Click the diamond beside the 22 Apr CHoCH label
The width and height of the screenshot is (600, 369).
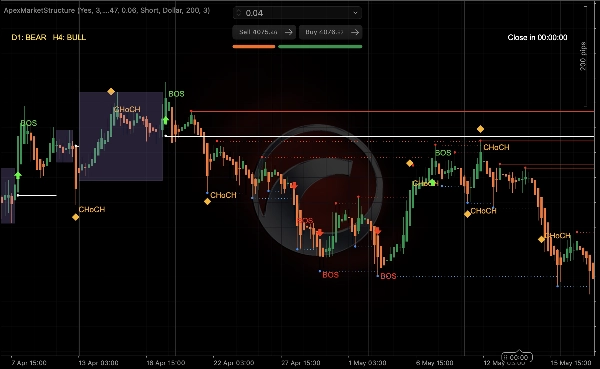pyautogui.click(x=207, y=201)
